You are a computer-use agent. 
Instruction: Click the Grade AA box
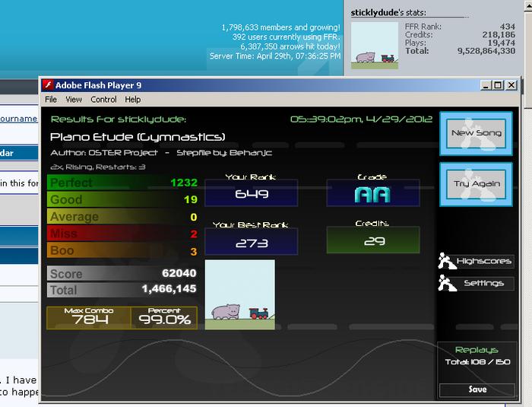point(373,193)
